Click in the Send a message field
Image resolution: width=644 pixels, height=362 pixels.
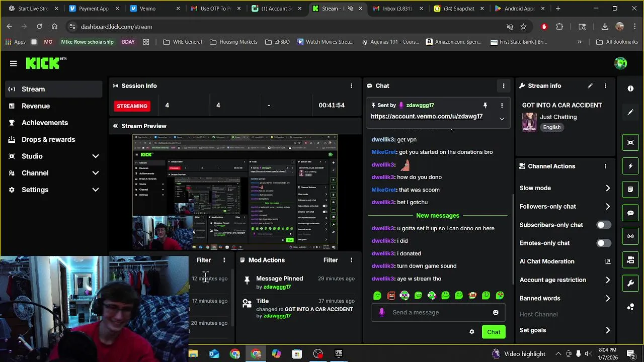point(438,312)
